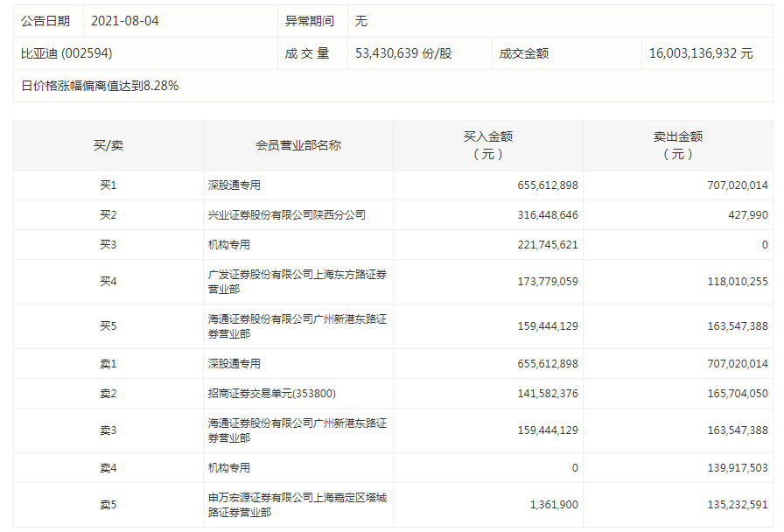Select buy amount 1,361,900
The width and height of the screenshot is (784, 532).
pyautogui.click(x=554, y=505)
